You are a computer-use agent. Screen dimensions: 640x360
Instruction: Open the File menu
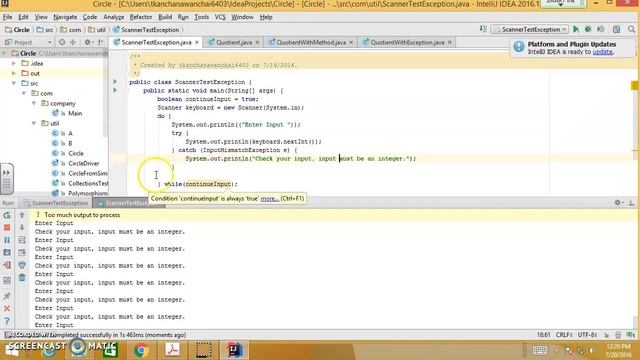point(7,17)
